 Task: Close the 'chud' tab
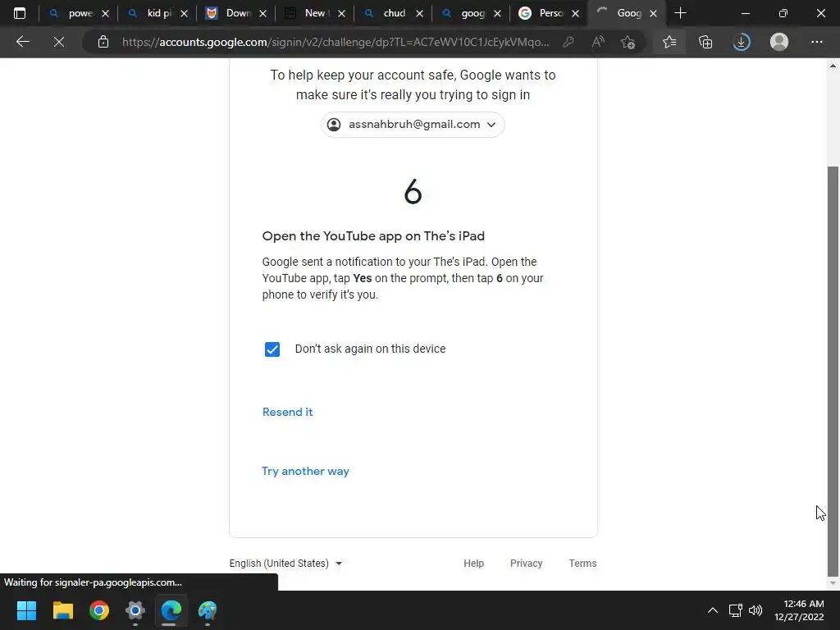pyautogui.click(x=419, y=13)
